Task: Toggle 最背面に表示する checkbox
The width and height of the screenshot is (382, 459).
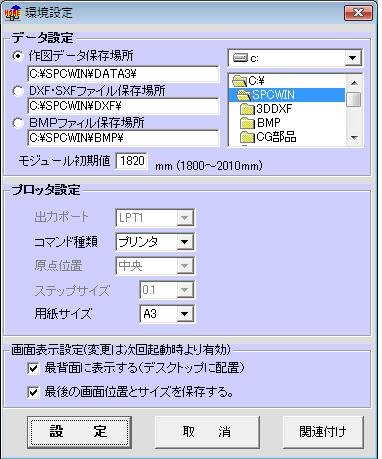Action: point(33,368)
